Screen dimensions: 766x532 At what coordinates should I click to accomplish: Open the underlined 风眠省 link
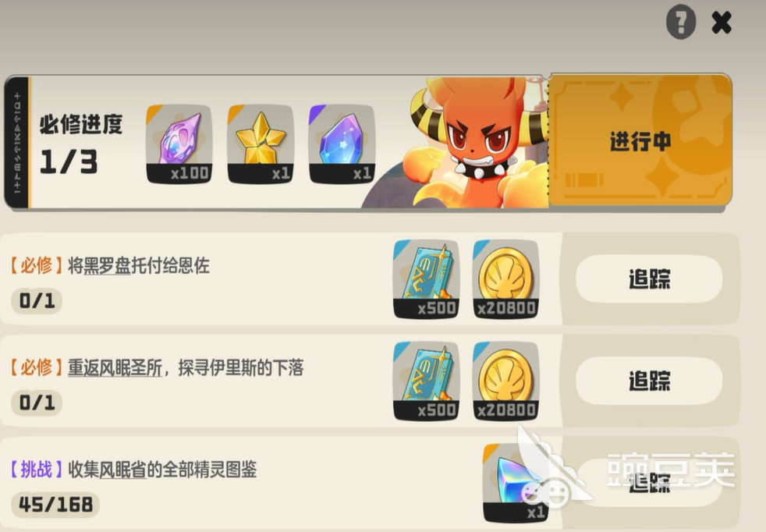(122, 470)
